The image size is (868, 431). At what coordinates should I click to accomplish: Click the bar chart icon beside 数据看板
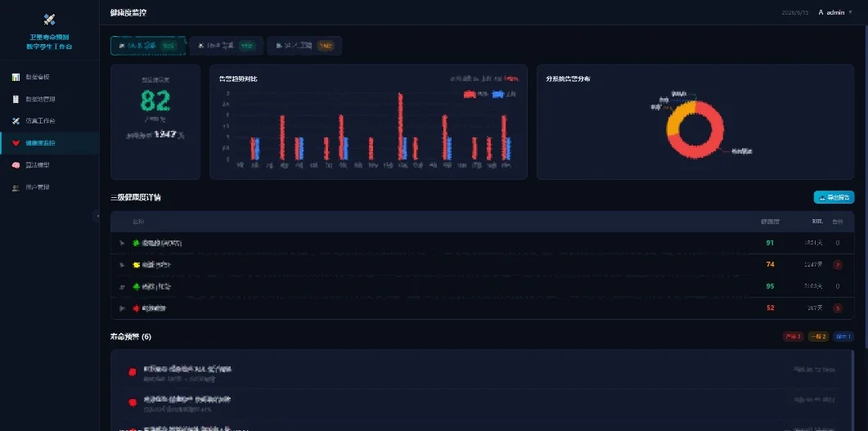(x=16, y=77)
